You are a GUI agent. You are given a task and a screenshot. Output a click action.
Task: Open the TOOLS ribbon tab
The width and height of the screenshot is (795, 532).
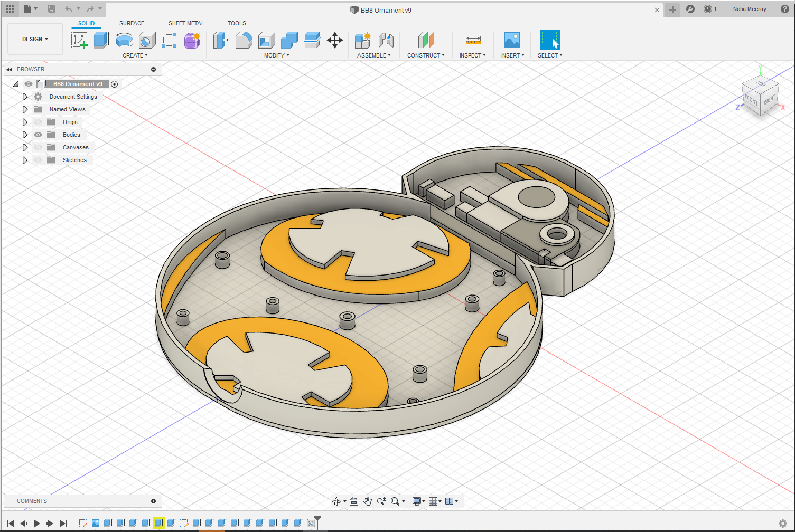pyautogui.click(x=237, y=23)
